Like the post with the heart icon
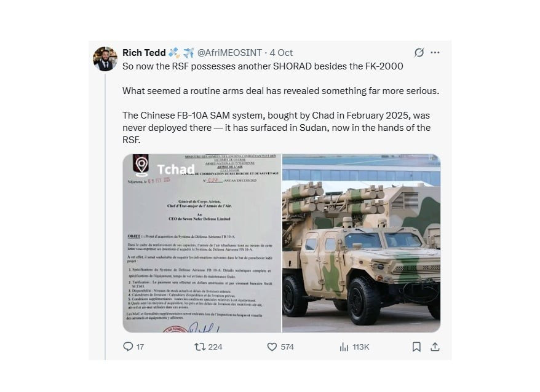The width and height of the screenshot is (540, 392). pyautogui.click(x=272, y=347)
